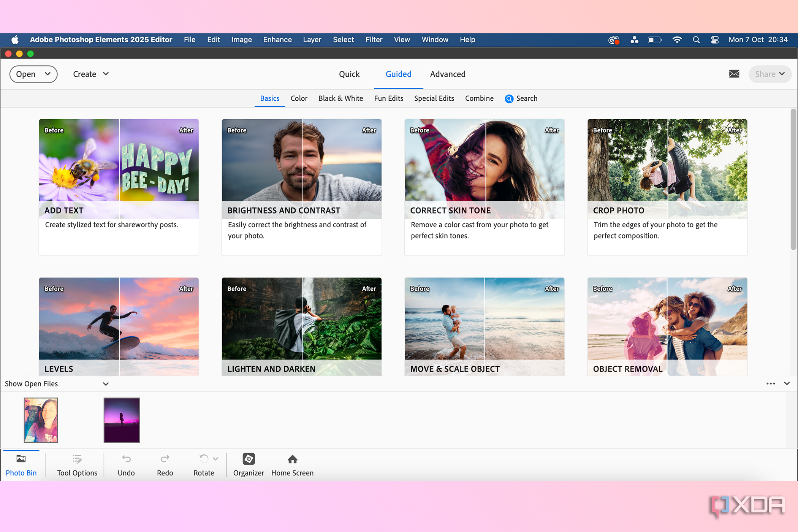This screenshot has width=798, height=532.
Task: Open the Combine category
Action: click(480, 98)
